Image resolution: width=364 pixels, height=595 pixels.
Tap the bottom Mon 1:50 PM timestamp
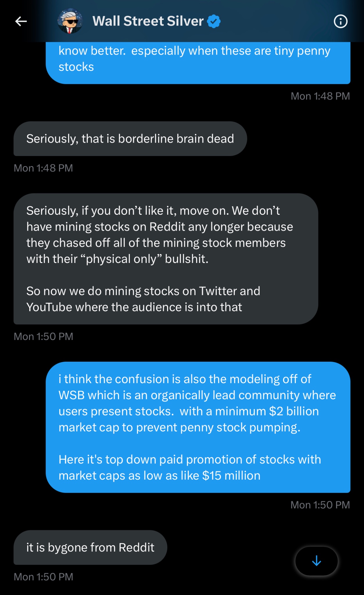point(43,577)
